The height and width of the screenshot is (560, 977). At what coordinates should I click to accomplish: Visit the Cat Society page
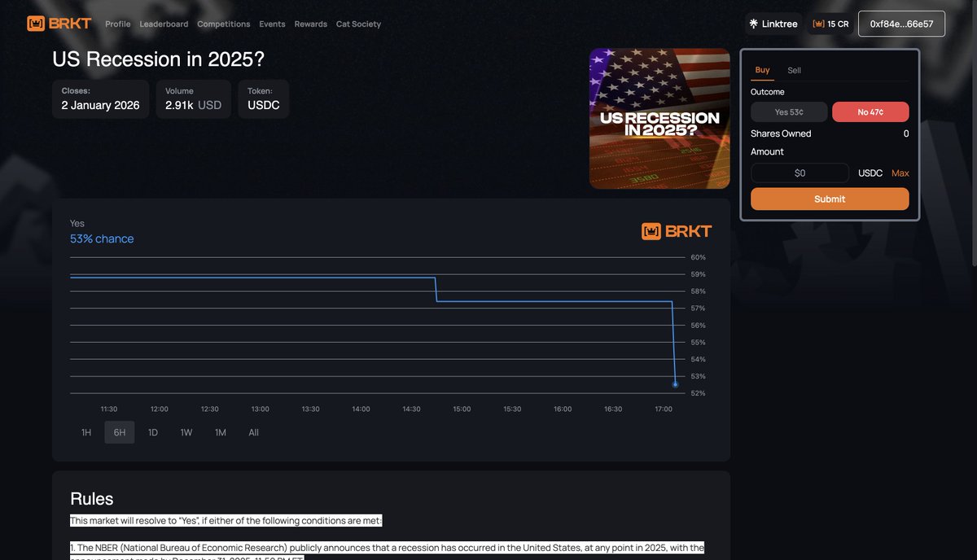(358, 24)
